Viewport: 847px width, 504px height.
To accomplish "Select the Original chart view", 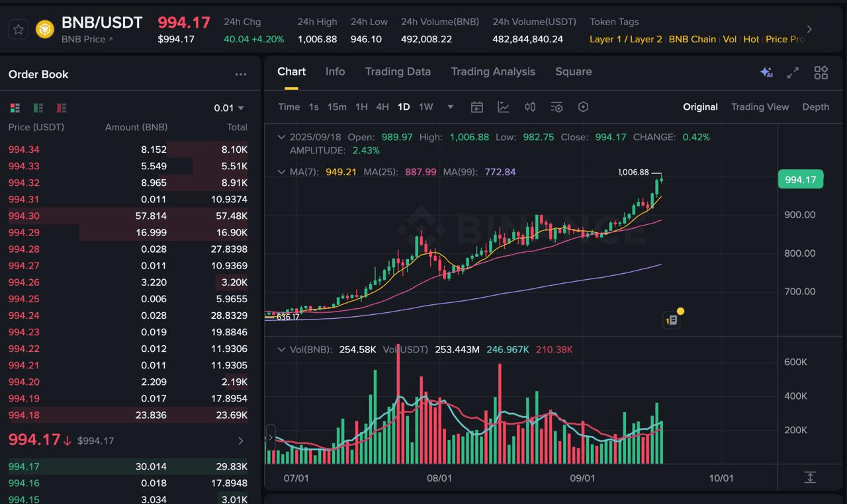I will tap(700, 107).
